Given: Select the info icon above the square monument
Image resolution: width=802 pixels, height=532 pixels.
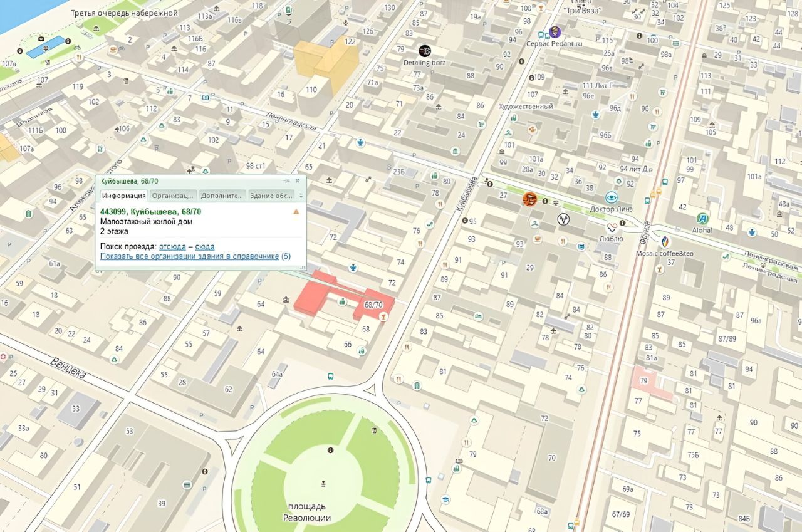Looking at the screenshot, I should click(330, 450).
